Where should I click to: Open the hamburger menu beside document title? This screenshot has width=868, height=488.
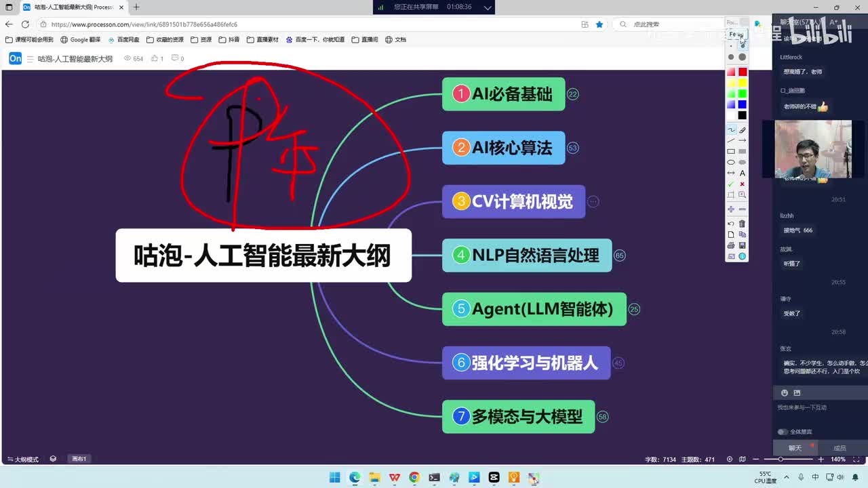pyautogui.click(x=30, y=59)
